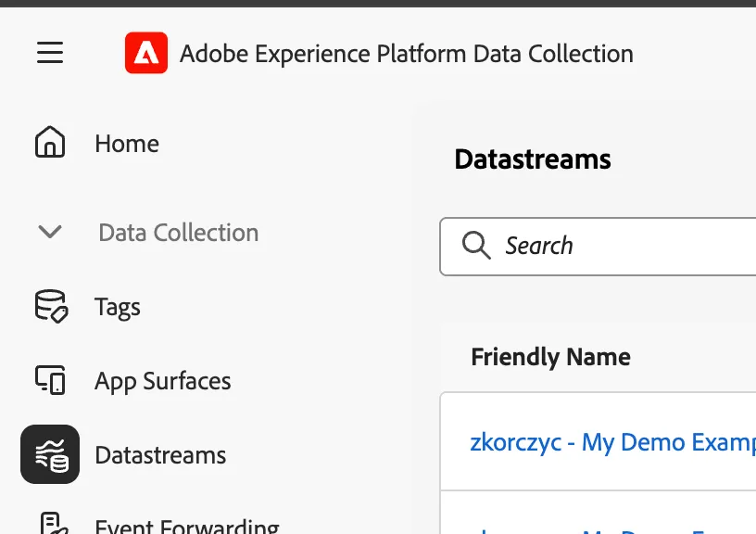Click the magnifying glass search icon
This screenshot has height=534, width=756.
(x=476, y=246)
